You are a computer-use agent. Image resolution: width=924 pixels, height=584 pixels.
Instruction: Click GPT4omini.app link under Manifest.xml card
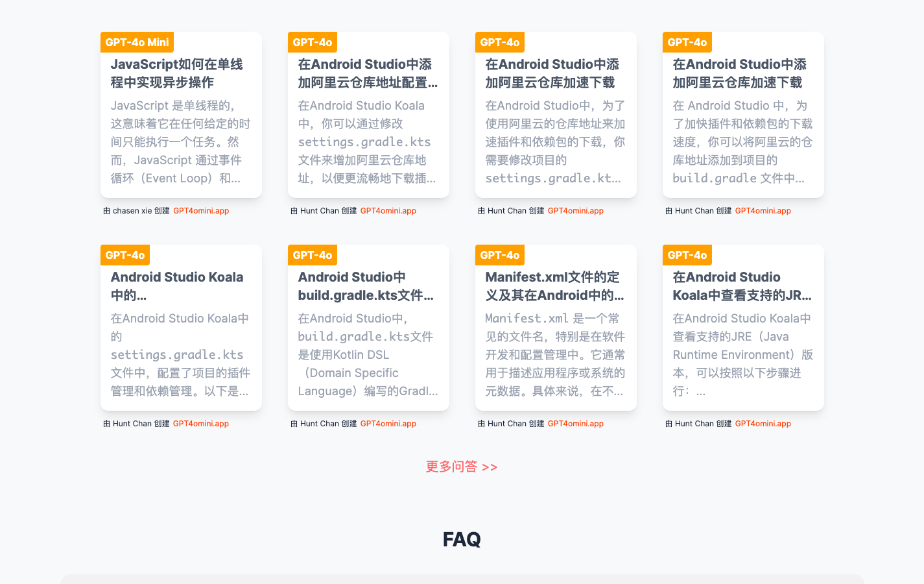[575, 424]
